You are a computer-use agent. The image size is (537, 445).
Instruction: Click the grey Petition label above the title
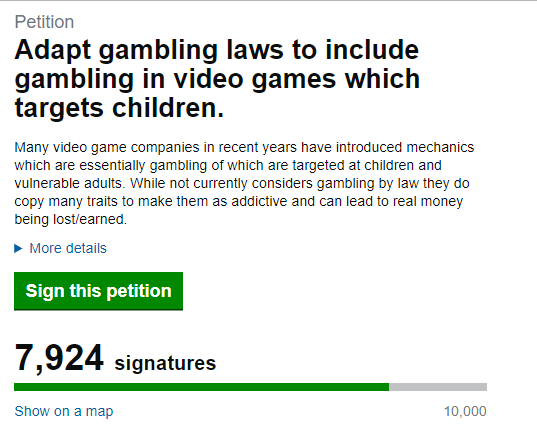tap(44, 22)
